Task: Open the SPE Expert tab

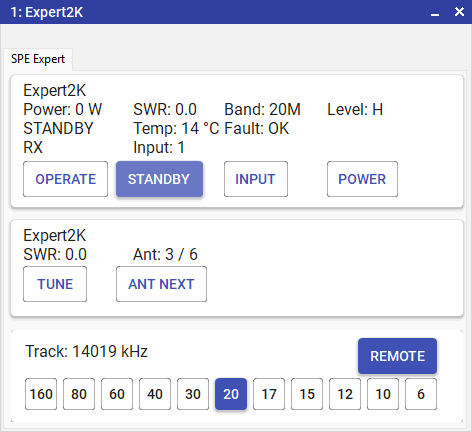Action: (x=38, y=59)
